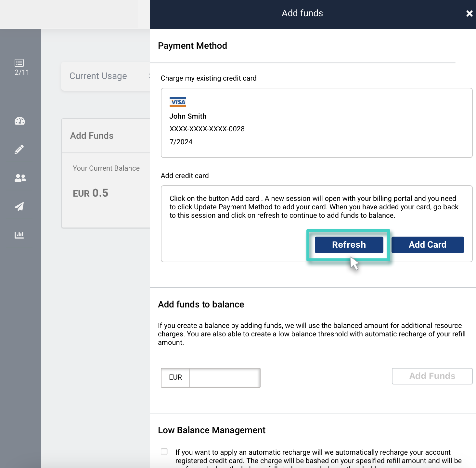Click the Low Balance Management heading

(x=212, y=430)
